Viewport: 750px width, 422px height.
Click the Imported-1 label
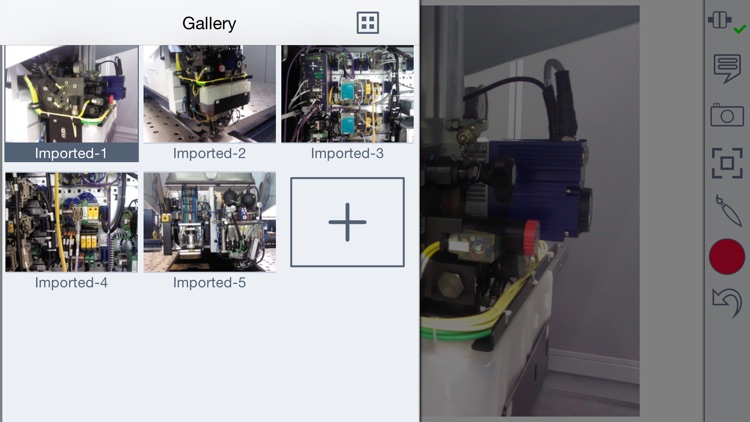point(71,153)
